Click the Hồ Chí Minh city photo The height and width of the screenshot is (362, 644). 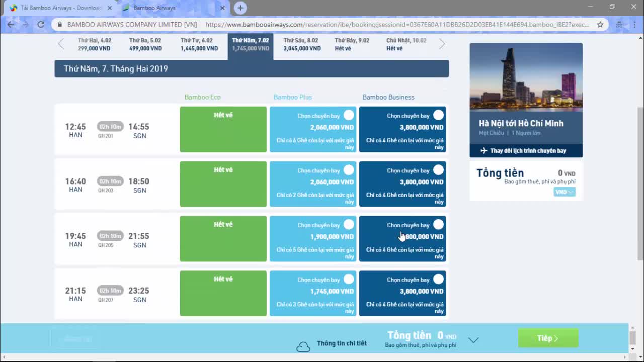pos(526,77)
